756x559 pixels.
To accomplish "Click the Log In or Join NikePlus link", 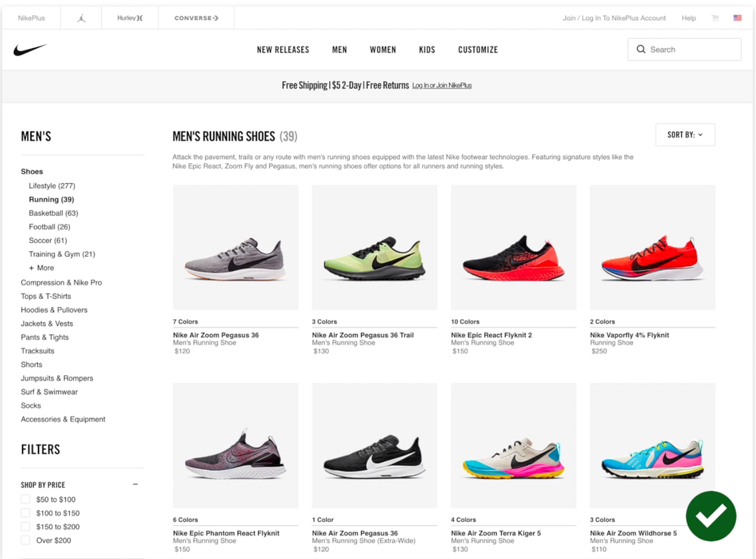I will (442, 85).
